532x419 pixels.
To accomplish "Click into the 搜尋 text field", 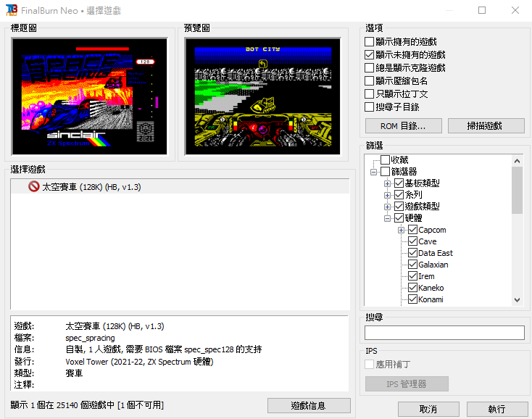I will (444, 333).
